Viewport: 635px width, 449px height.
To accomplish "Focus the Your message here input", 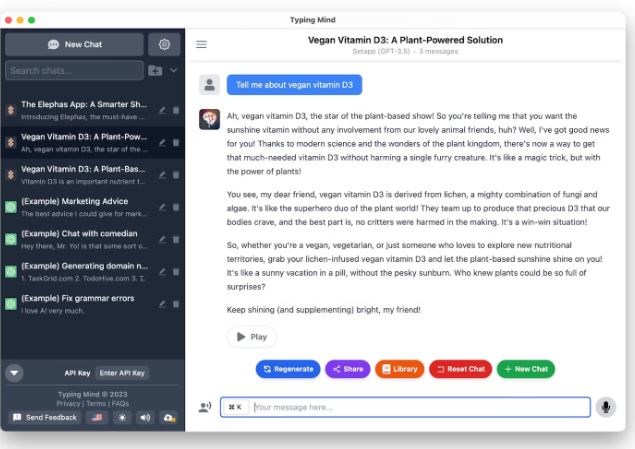I will point(405,407).
